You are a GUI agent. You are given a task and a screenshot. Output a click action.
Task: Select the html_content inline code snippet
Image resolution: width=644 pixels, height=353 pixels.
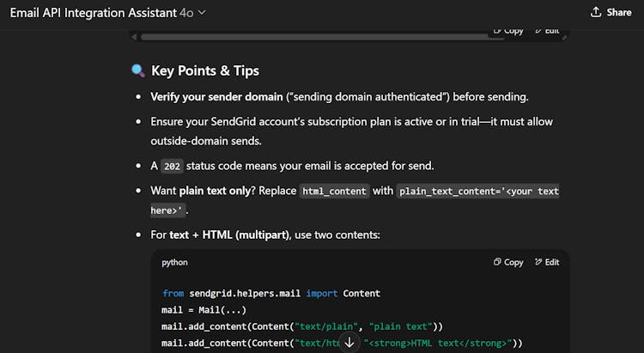[335, 191]
